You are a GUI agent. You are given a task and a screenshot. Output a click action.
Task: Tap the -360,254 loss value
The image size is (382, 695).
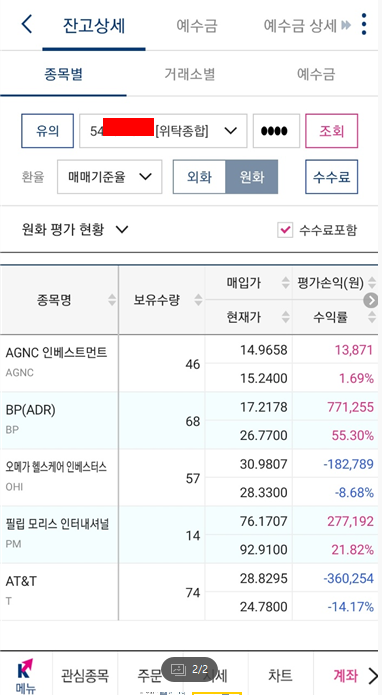click(x=349, y=578)
